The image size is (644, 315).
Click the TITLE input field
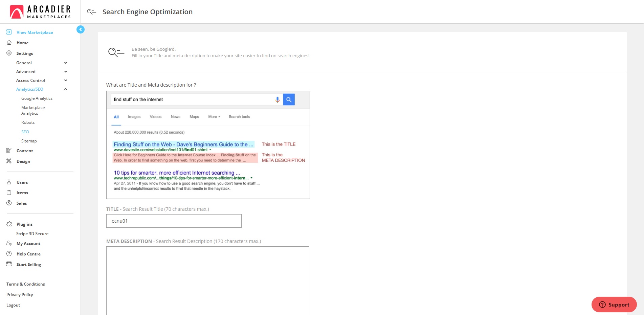tap(174, 221)
